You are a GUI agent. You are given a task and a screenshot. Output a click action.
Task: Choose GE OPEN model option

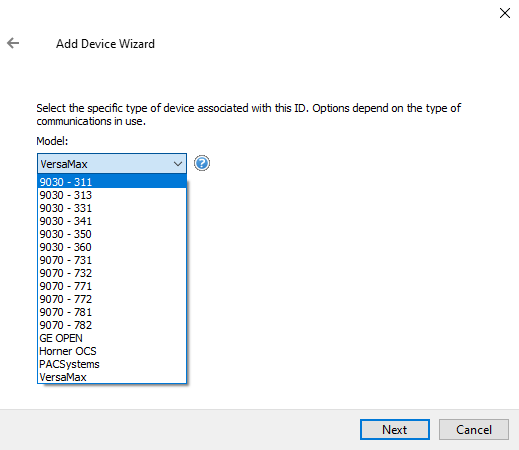point(112,338)
